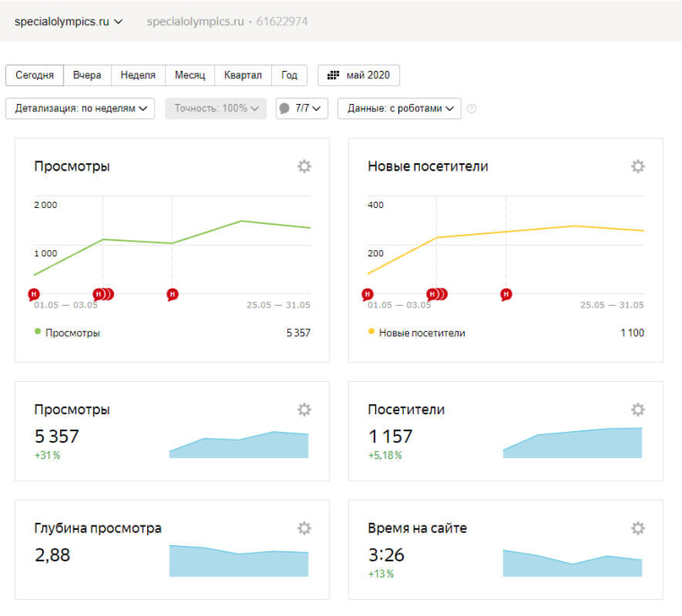Open Точность: 100% accuracy control
The height and width of the screenshot is (616, 682).
pos(215,108)
